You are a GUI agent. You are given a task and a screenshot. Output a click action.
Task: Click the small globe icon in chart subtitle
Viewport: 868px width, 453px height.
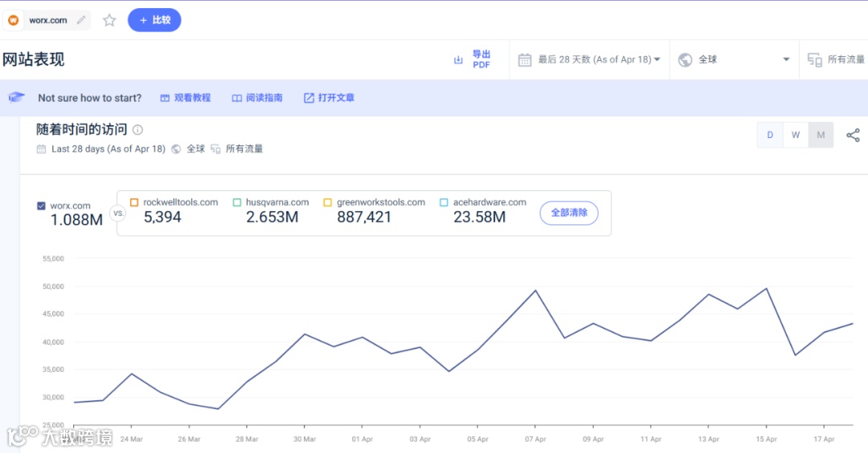point(176,149)
